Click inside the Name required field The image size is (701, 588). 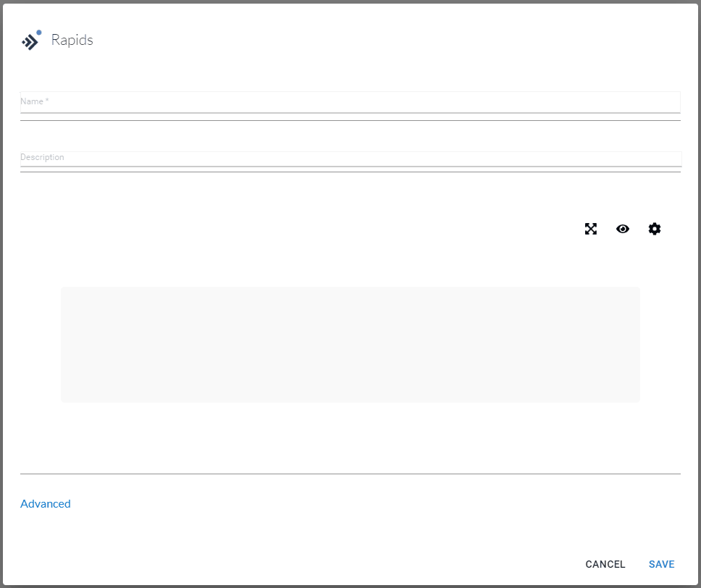[x=350, y=102]
